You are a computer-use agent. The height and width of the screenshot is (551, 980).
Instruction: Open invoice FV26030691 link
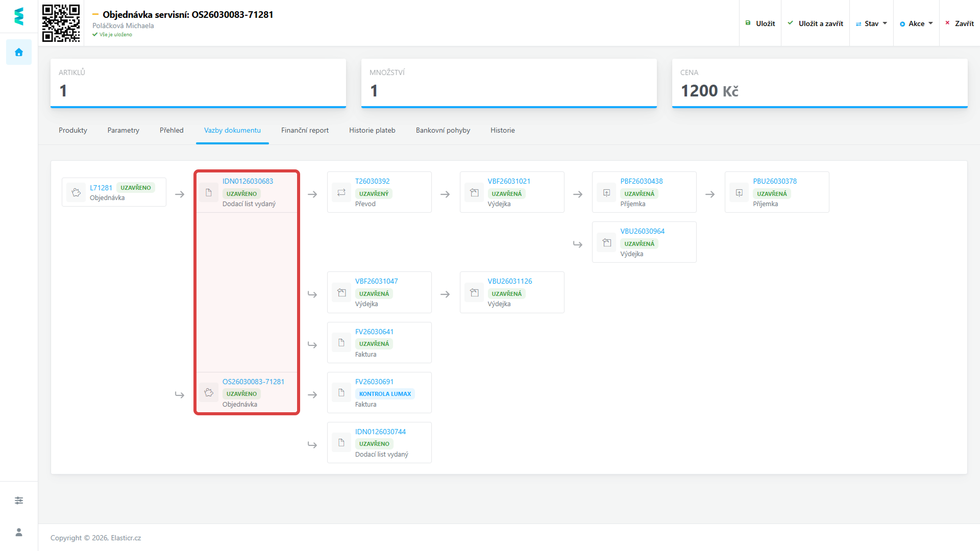tap(375, 382)
